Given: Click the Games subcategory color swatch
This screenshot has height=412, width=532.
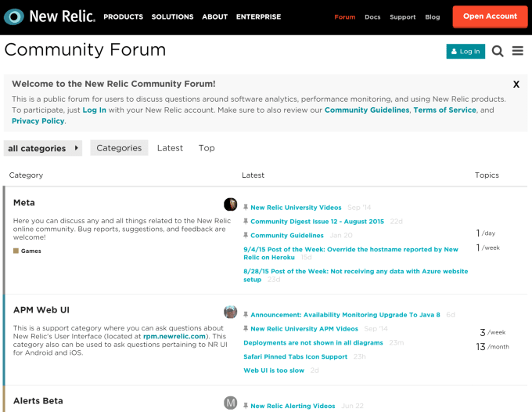Looking at the screenshot, I should click(16, 251).
